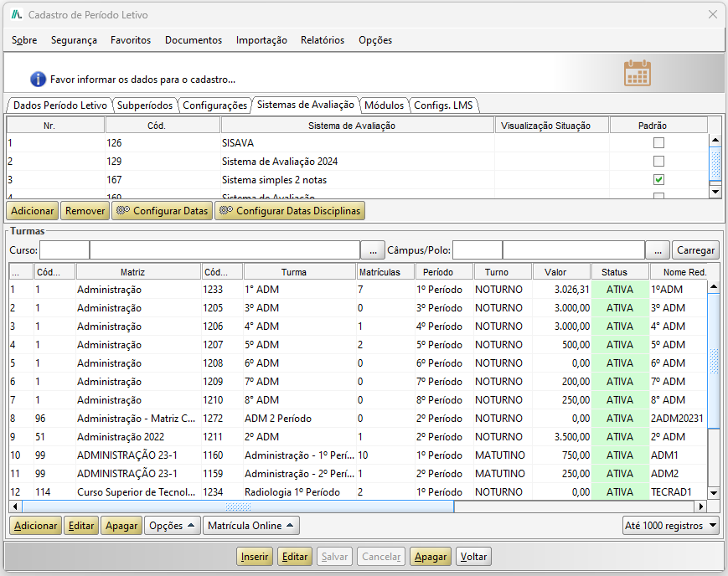
Task: Switch to the Módulos tab
Action: [x=384, y=105]
